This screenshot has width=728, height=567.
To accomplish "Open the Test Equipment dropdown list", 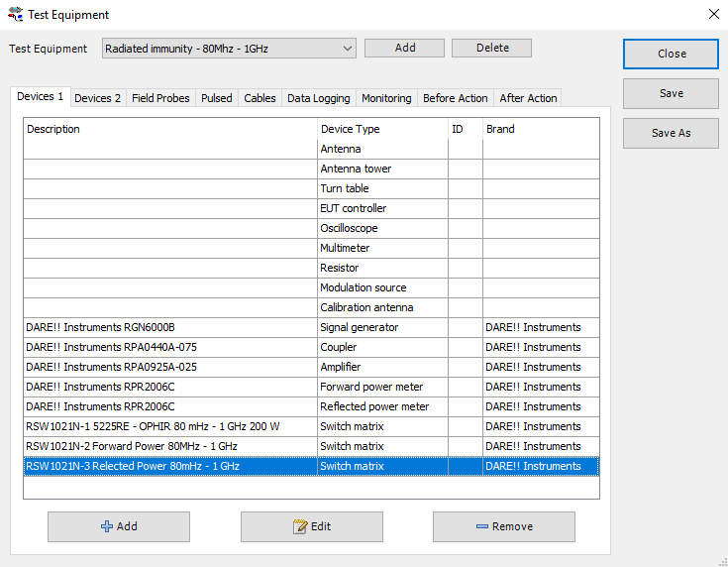I will click(347, 49).
